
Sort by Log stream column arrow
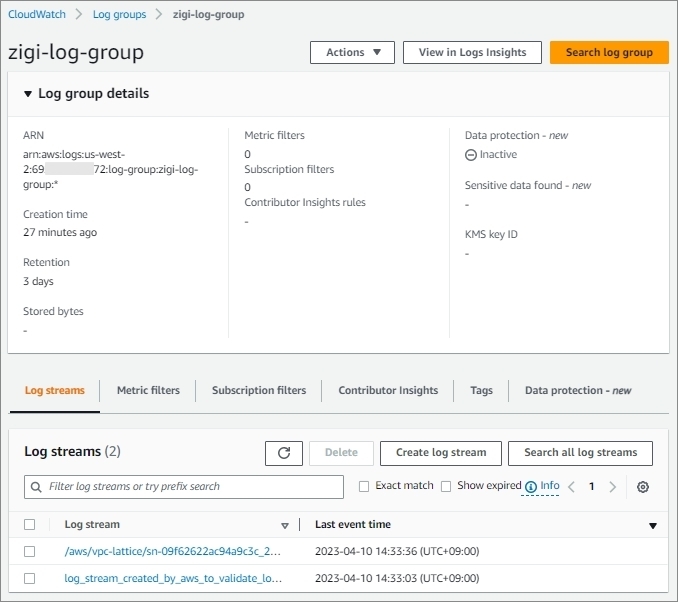tap(285, 526)
